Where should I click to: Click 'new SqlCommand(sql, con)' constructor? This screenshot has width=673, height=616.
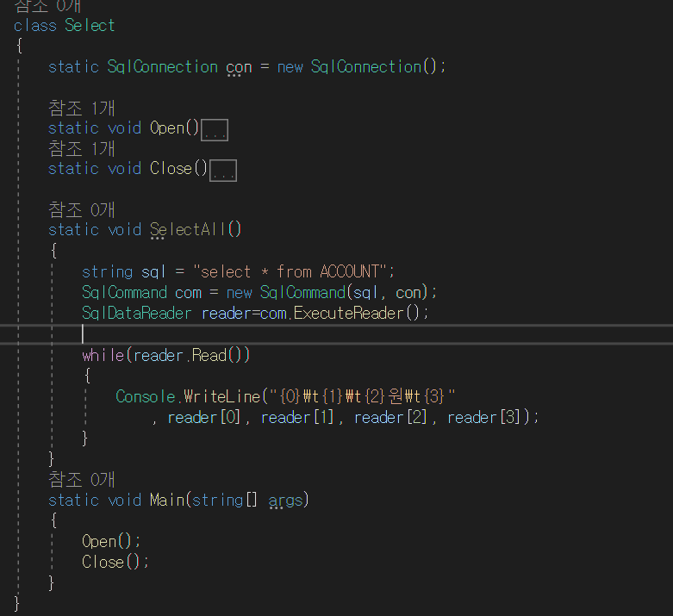coord(327,292)
